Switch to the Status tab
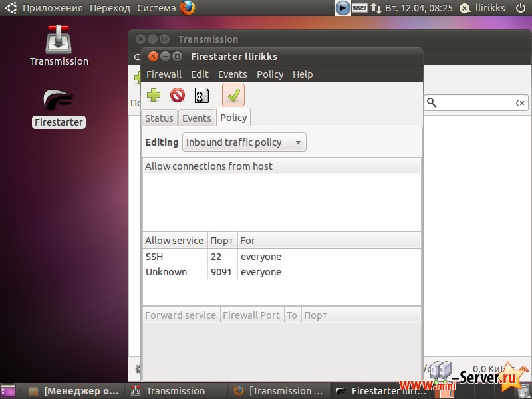Image resolution: width=532 pixels, height=399 pixels. pos(159,118)
